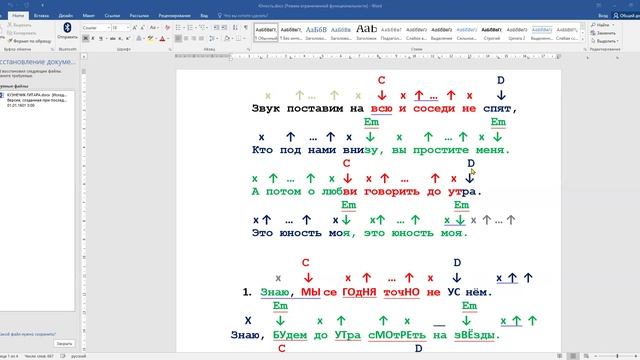Decrease paragraph indent
Screen dimensions: 640x360
coord(216,28)
